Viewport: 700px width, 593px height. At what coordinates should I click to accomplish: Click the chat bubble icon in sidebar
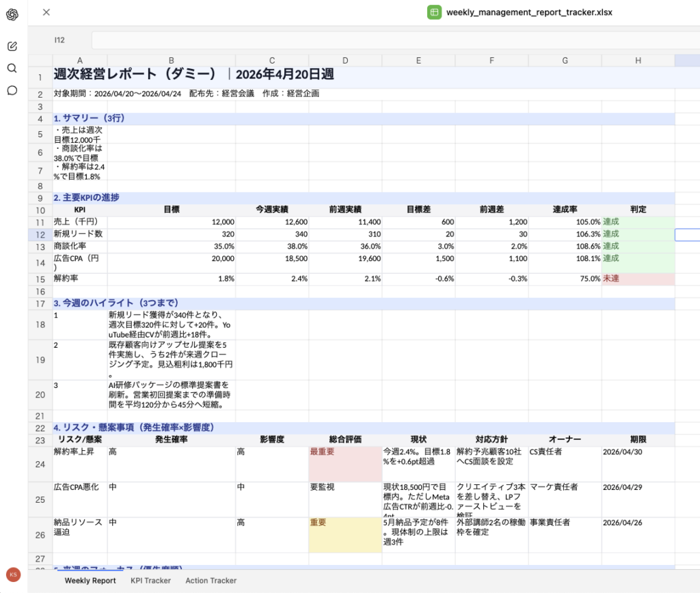tap(12, 90)
